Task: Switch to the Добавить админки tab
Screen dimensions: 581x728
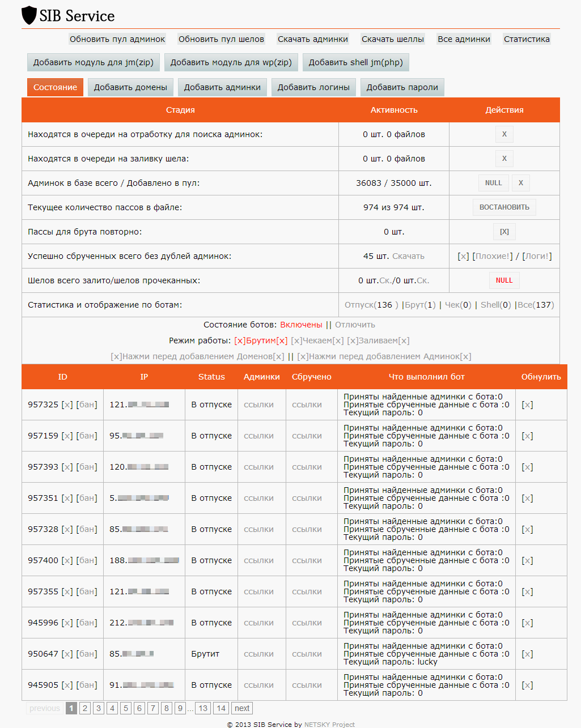Action: point(222,87)
